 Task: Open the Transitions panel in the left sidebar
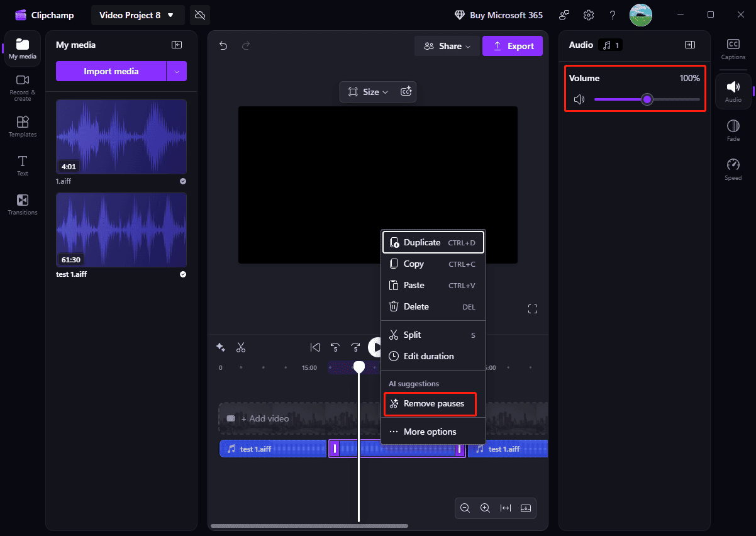[22, 204]
